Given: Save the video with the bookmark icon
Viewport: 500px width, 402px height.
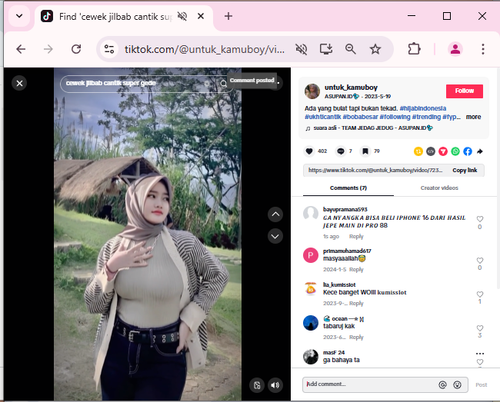Looking at the screenshot, I should pyautogui.click(x=365, y=151).
